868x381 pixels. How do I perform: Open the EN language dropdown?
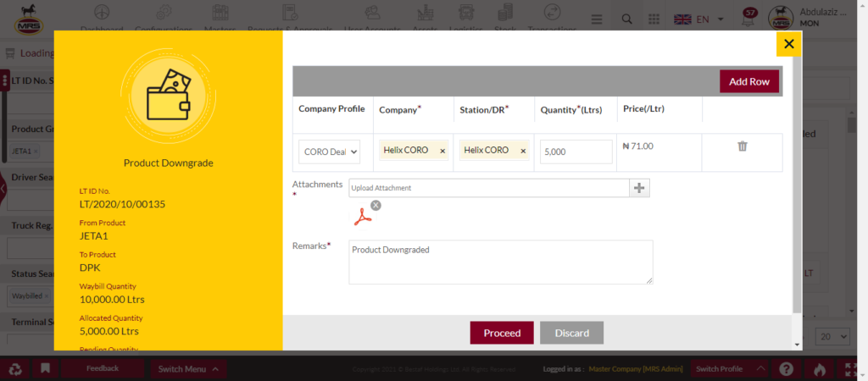click(x=699, y=19)
